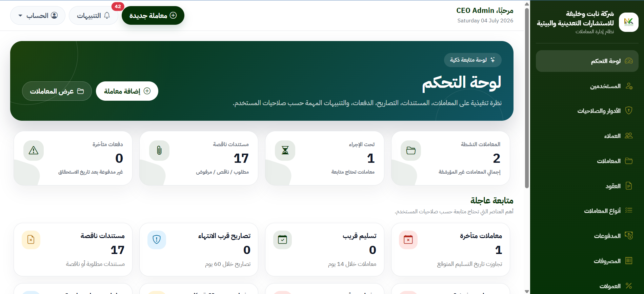
Task: Open the معاملات متأخرة follow-up card
Action: click(x=450, y=250)
